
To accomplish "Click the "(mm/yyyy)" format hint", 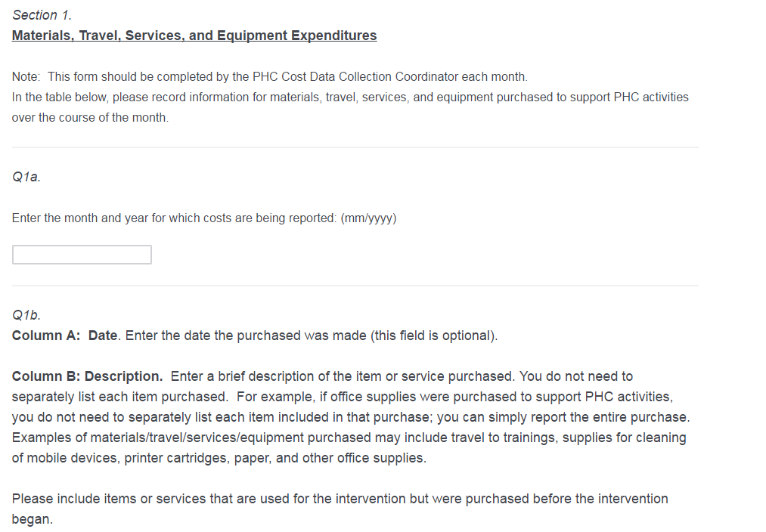I will (368, 218).
